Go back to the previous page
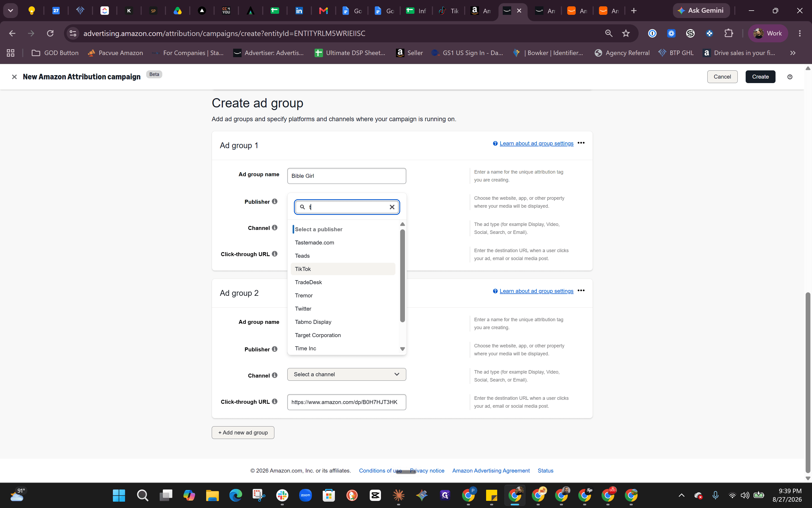Screen dimensions: 812x508 coord(12,33)
